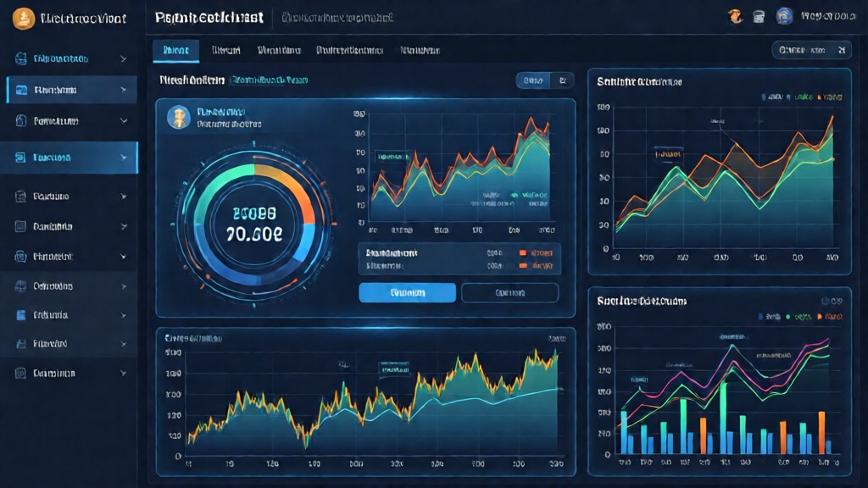The image size is (868, 488).
Task: Click the icon of the last sidebar item
Action: 20,374
